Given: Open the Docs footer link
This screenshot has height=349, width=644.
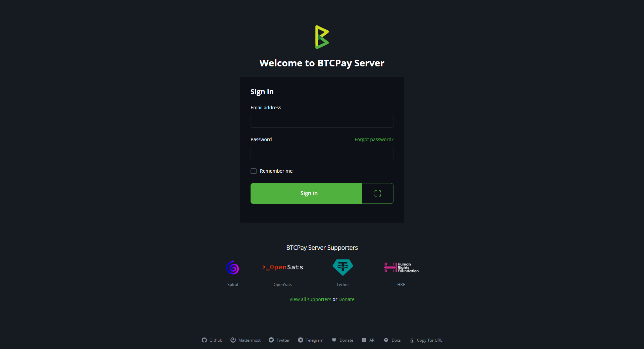Looking at the screenshot, I should [392, 340].
